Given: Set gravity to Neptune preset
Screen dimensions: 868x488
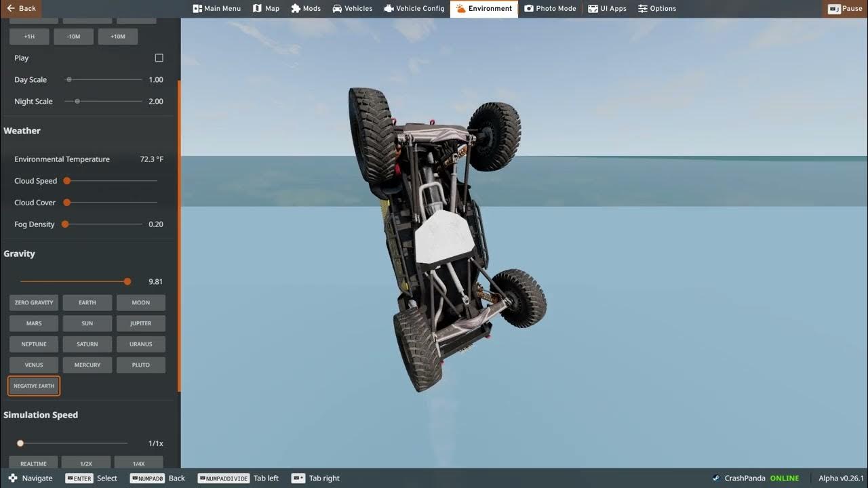Looking at the screenshot, I should click(x=34, y=344).
